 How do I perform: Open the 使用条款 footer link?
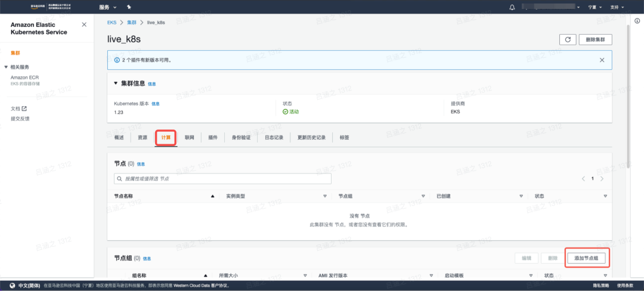click(626, 285)
